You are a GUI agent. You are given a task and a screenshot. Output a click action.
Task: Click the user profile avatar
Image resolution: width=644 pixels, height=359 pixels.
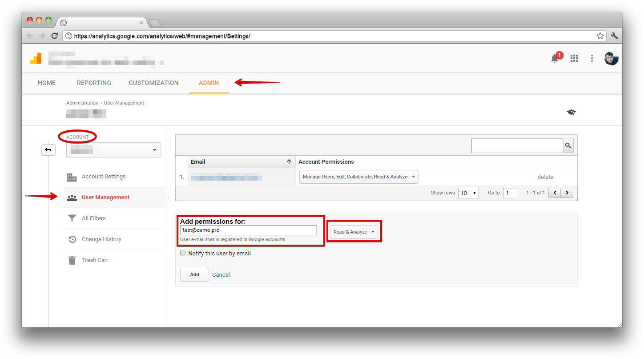click(x=612, y=58)
